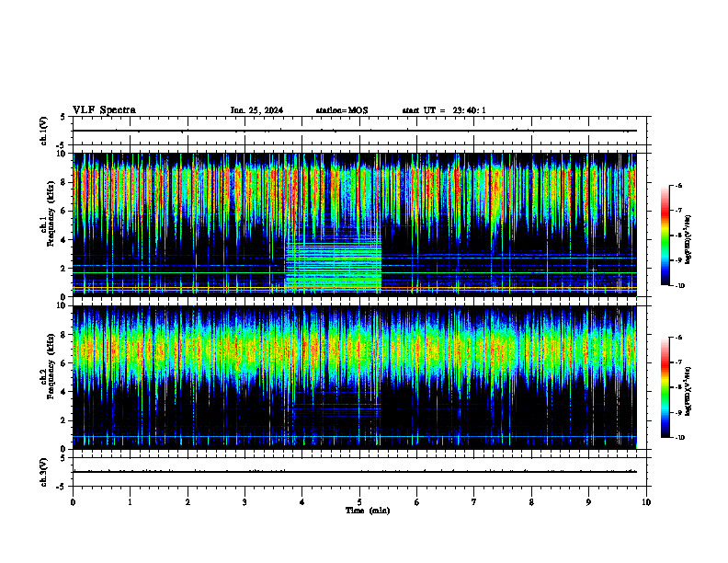Click time axis tick label 1
Image resolution: width=728 pixels, height=563 pixels.
tap(130, 502)
